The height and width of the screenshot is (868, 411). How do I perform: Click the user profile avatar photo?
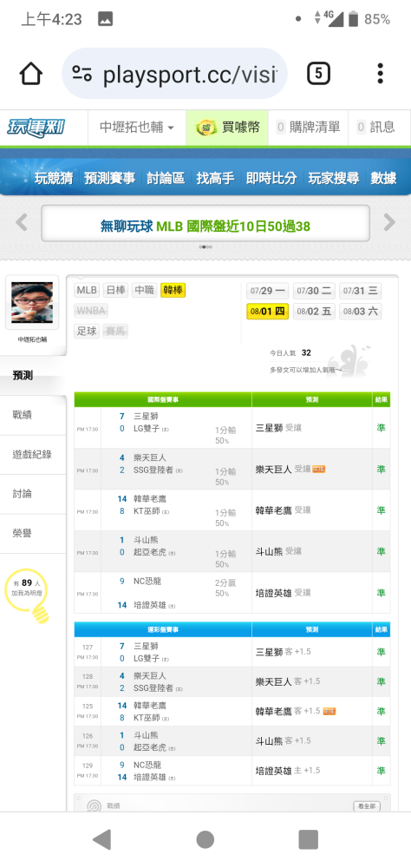point(32,302)
